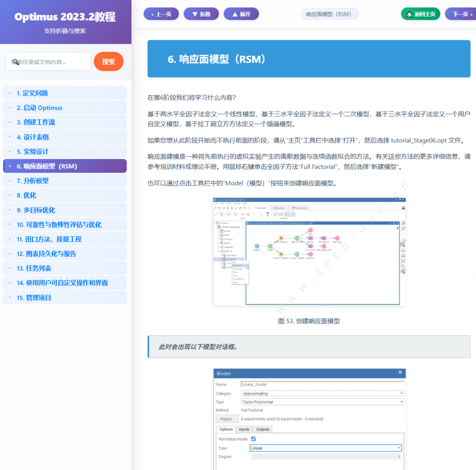Image resolution: width=476 pixels, height=470 pixels.
Task: Toggle the Normalize inputs checkbox
Action: 253,439
